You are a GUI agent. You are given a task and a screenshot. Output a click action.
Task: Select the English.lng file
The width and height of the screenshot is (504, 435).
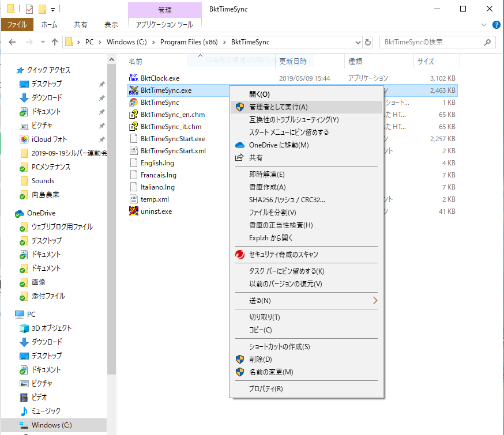point(157,163)
